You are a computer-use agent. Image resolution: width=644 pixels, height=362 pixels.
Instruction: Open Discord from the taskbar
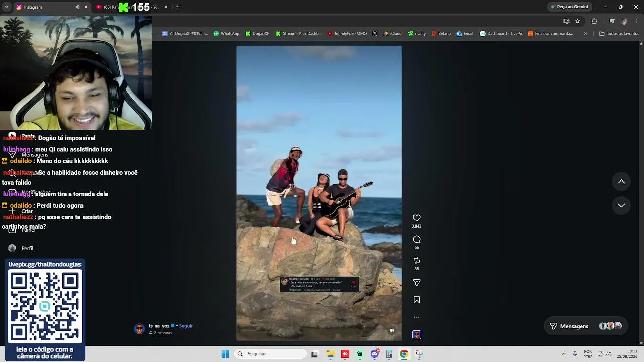point(374,354)
